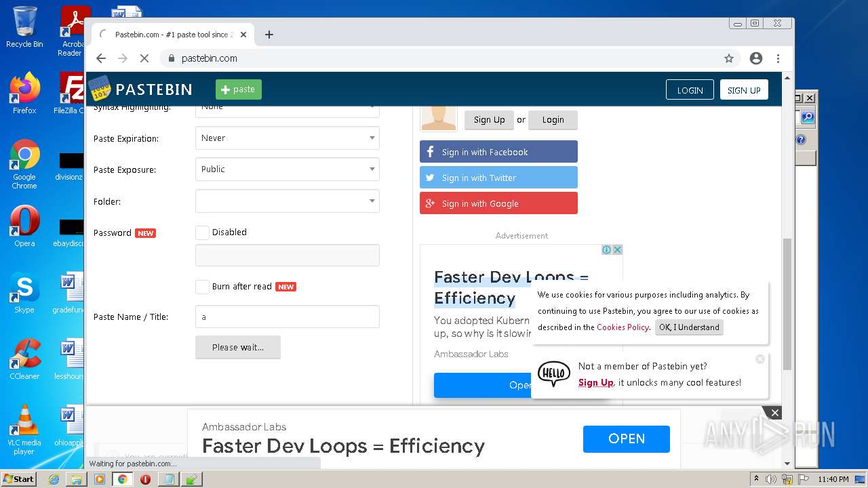
Task: Click the disabled password input field
Action: point(288,255)
